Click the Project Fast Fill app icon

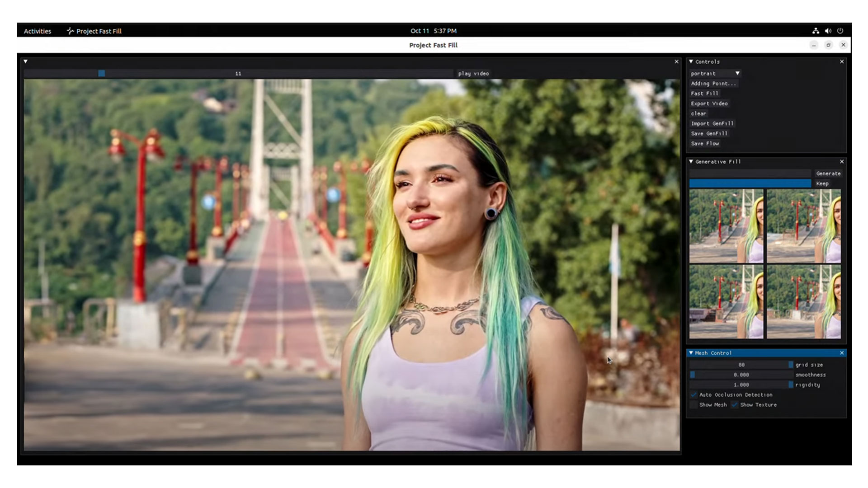pyautogui.click(x=70, y=31)
